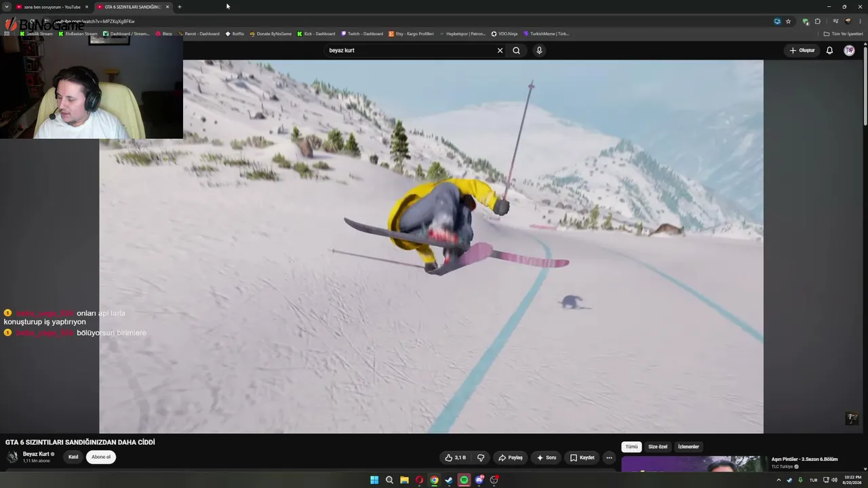Open the Beyaz Kurt channel avatar
Screen dimensions: 868x488
click(x=12, y=457)
